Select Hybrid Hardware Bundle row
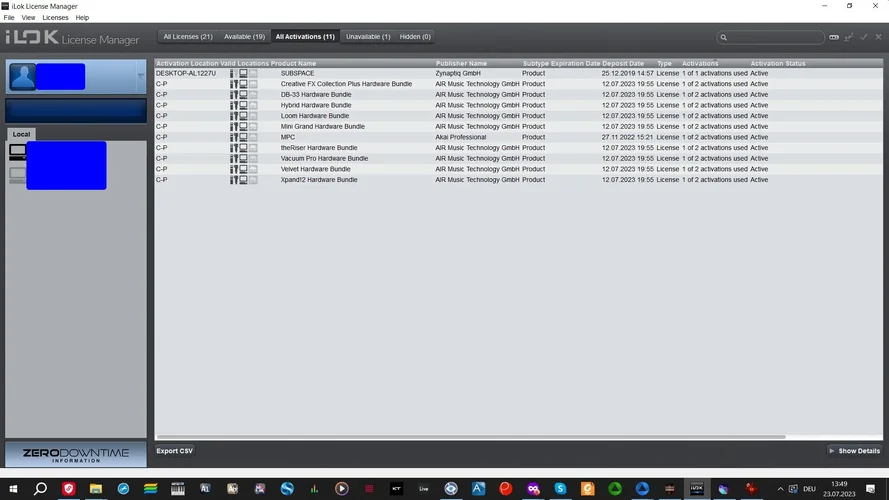 click(x=518, y=105)
